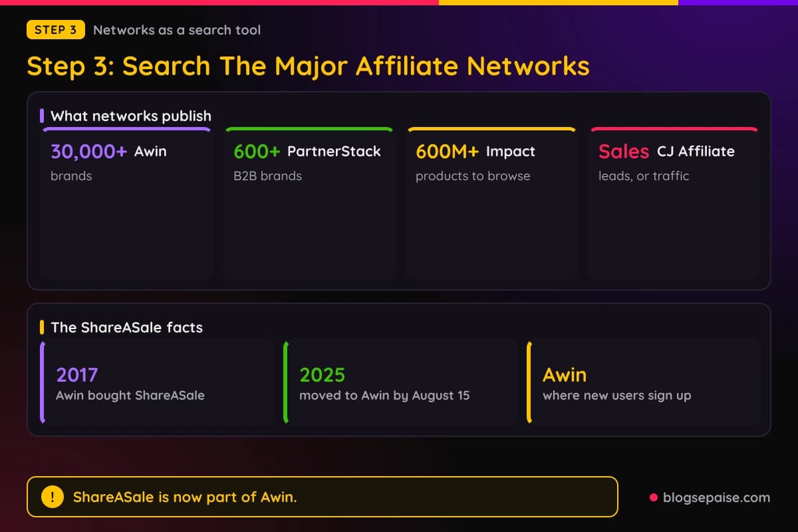This screenshot has height=532, width=798.
Task: Click the '2017' figure
Action: pos(77,375)
